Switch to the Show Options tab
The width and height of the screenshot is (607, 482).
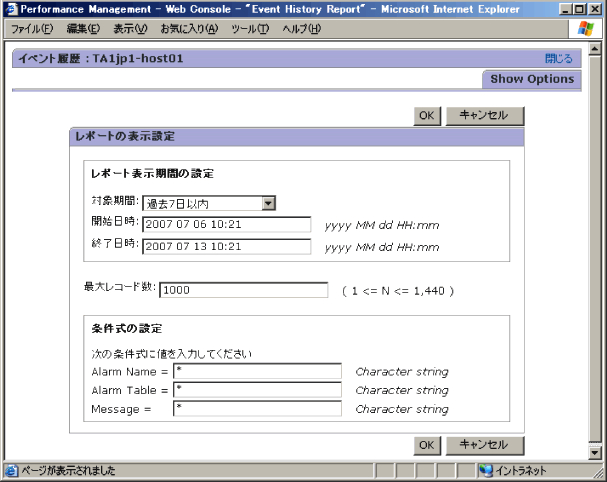click(x=532, y=79)
